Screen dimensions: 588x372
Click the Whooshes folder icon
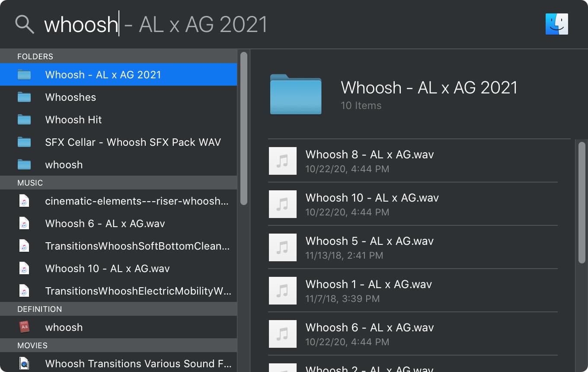tap(24, 97)
